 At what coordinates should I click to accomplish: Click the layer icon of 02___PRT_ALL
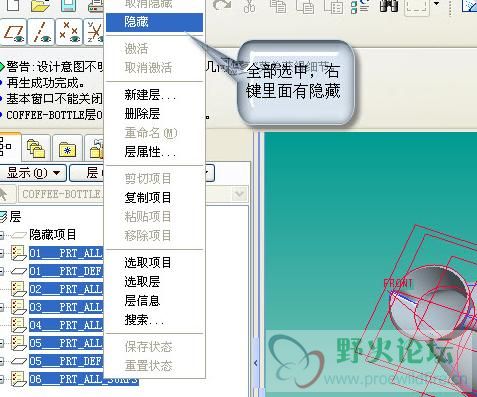pos(19,289)
